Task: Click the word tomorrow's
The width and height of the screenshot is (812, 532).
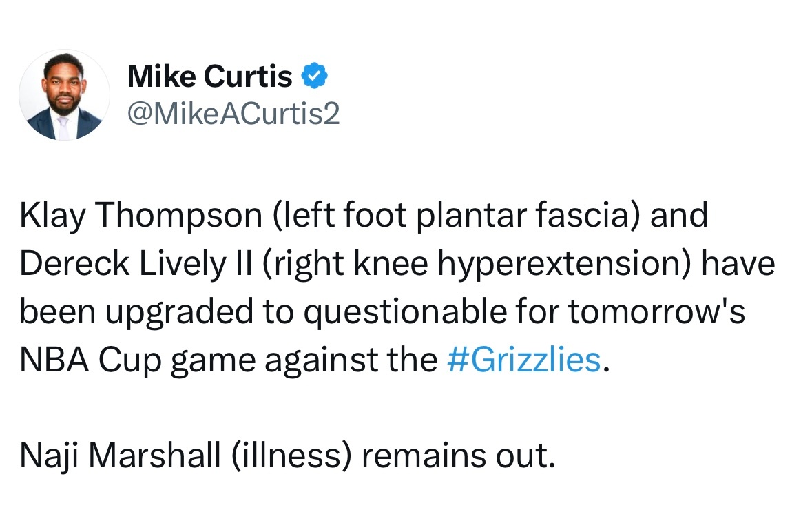Action: tap(656, 311)
